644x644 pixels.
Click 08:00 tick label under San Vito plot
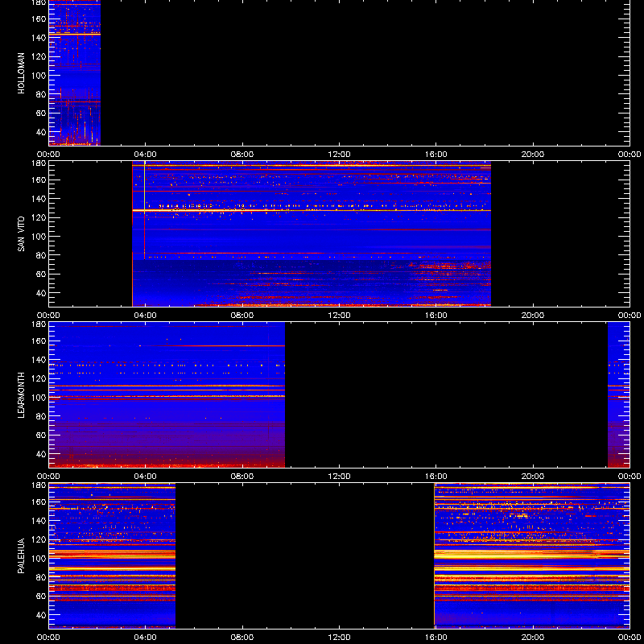click(x=242, y=316)
